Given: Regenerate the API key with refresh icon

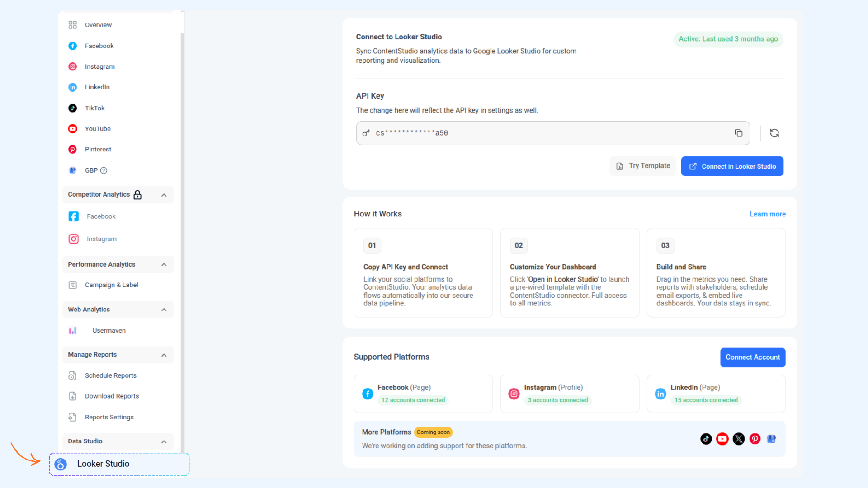Looking at the screenshot, I should point(774,133).
